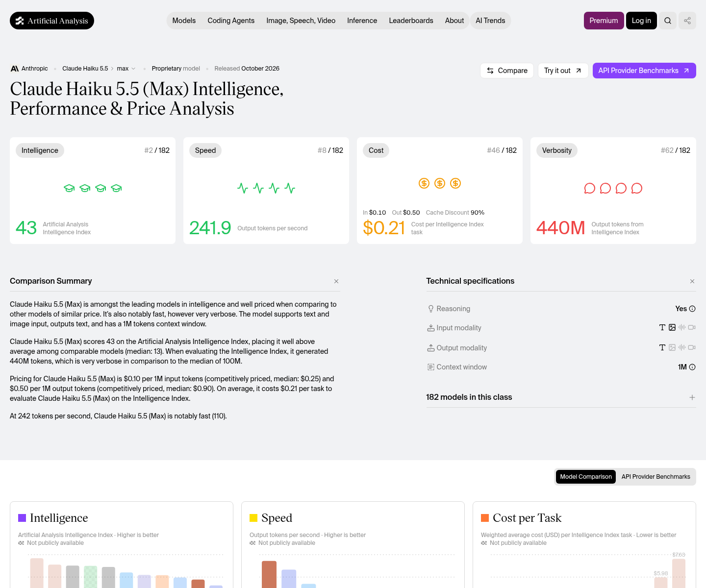Expand the 182 models in this class section

[x=692, y=397]
